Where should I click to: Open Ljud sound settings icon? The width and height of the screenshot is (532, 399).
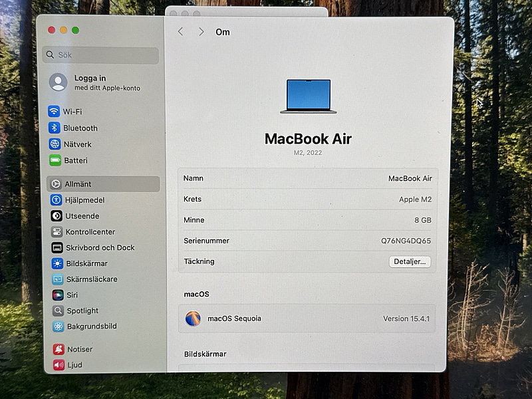(59, 364)
